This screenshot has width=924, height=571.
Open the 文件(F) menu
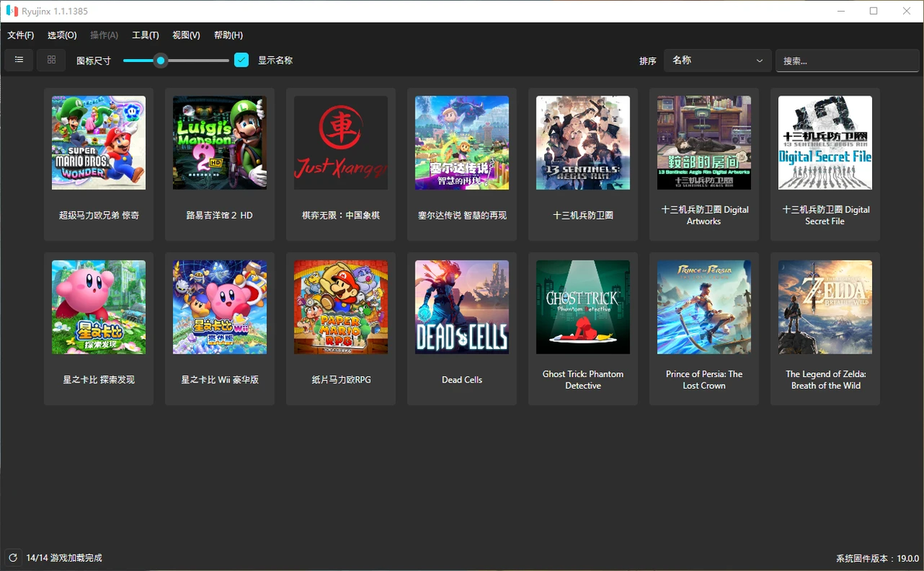(x=21, y=35)
